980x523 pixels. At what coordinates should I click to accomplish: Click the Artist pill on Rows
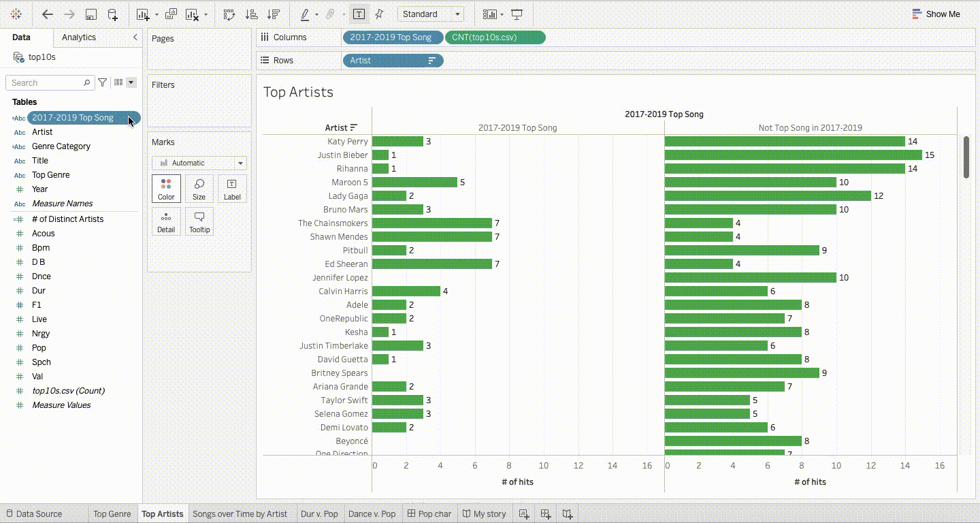[393, 61]
